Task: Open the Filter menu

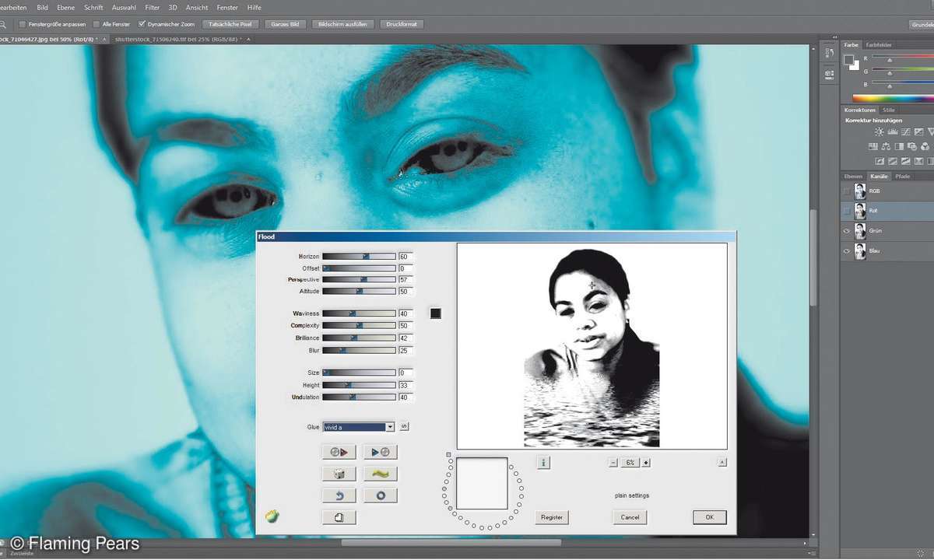Action: point(152,7)
